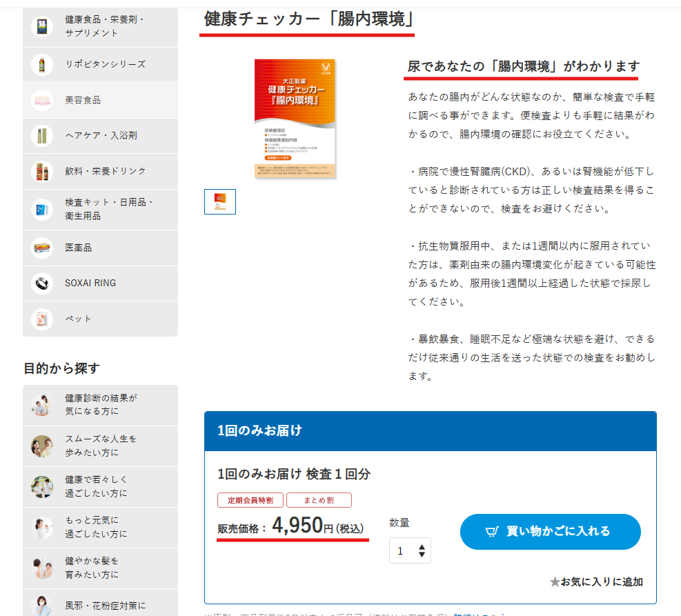Click お気に入りに追加 to favorite the product

[596, 582]
